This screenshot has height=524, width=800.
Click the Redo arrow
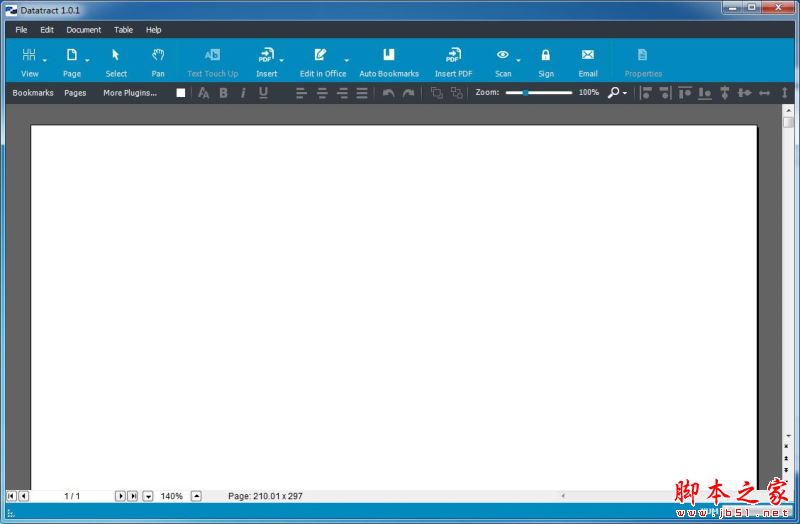408,93
